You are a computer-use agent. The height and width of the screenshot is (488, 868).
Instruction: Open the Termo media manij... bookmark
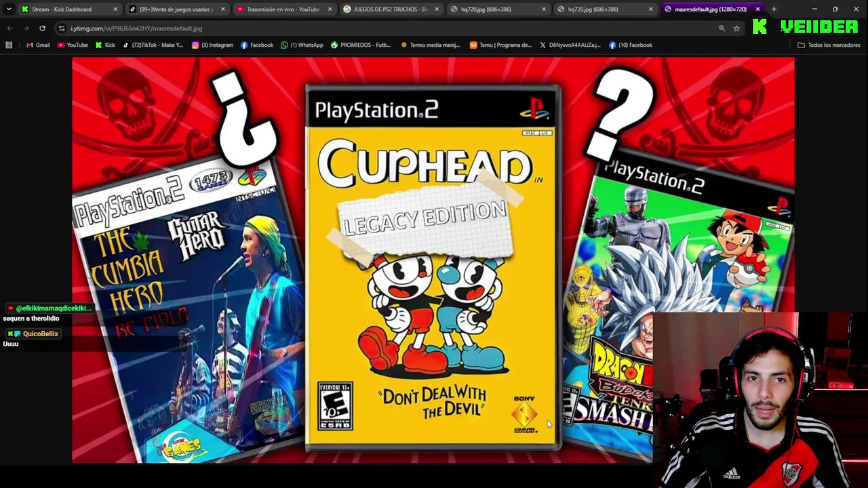pos(430,45)
